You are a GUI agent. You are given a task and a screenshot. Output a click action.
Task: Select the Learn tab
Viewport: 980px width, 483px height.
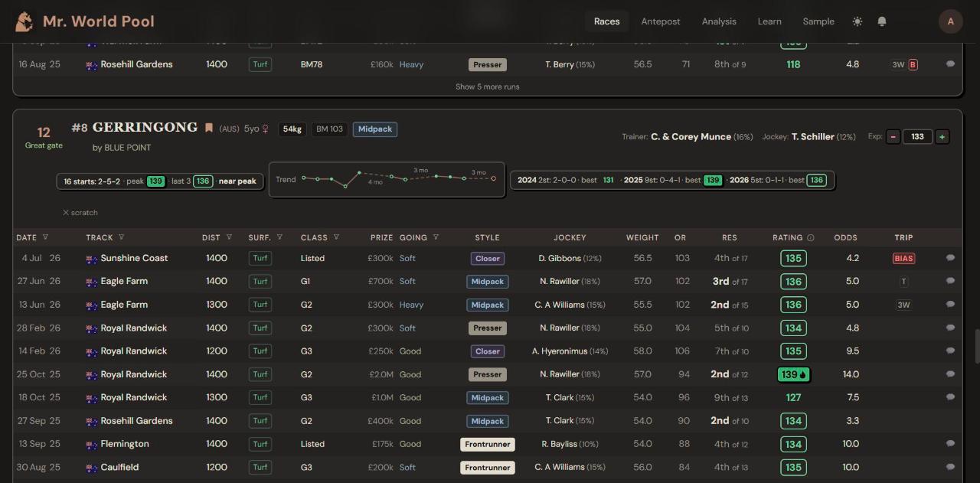(x=769, y=21)
